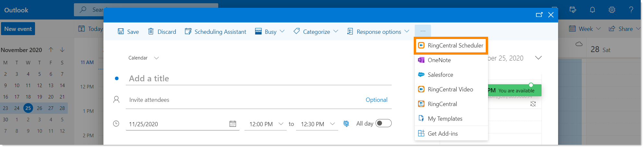
Task: Open the notifications bell
Action: click(592, 10)
